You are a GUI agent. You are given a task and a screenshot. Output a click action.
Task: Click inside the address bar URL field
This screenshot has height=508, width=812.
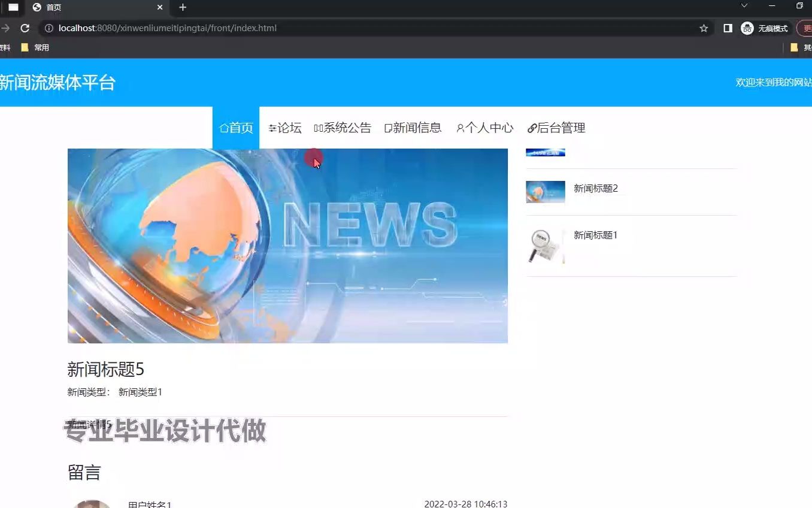click(x=240, y=28)
